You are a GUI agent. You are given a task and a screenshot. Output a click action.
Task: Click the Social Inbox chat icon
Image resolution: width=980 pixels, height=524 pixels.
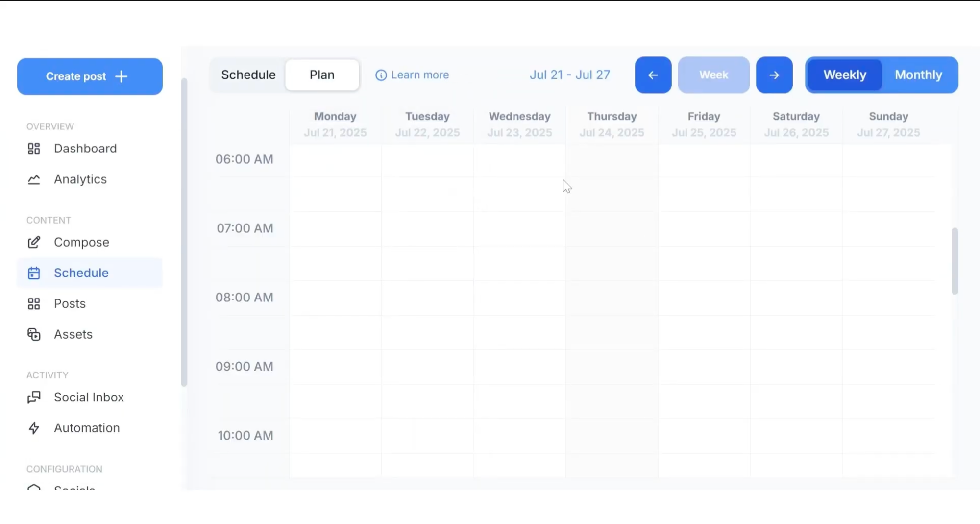click(34, 397)
